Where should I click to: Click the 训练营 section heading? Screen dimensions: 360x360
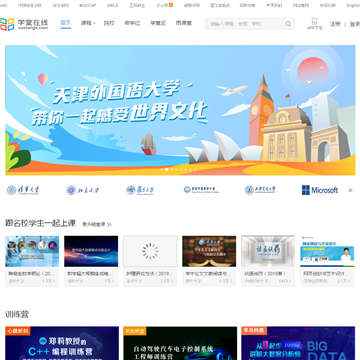[17, 314]
